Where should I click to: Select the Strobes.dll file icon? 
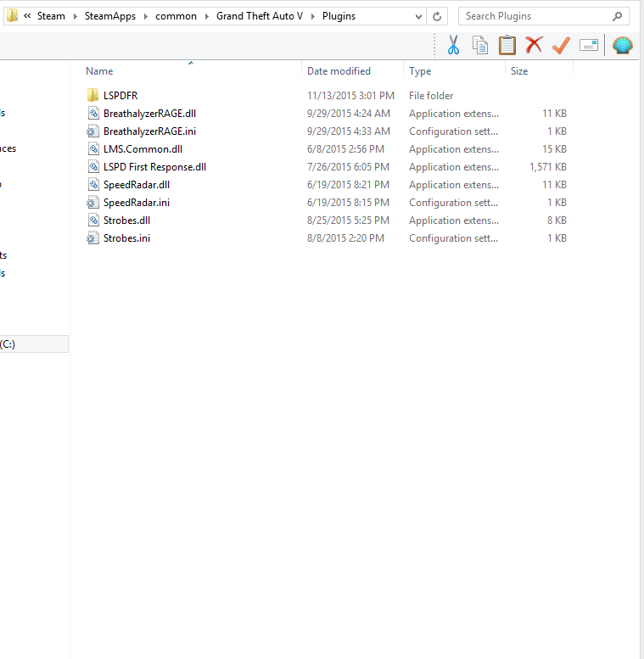tap(93, 221)
